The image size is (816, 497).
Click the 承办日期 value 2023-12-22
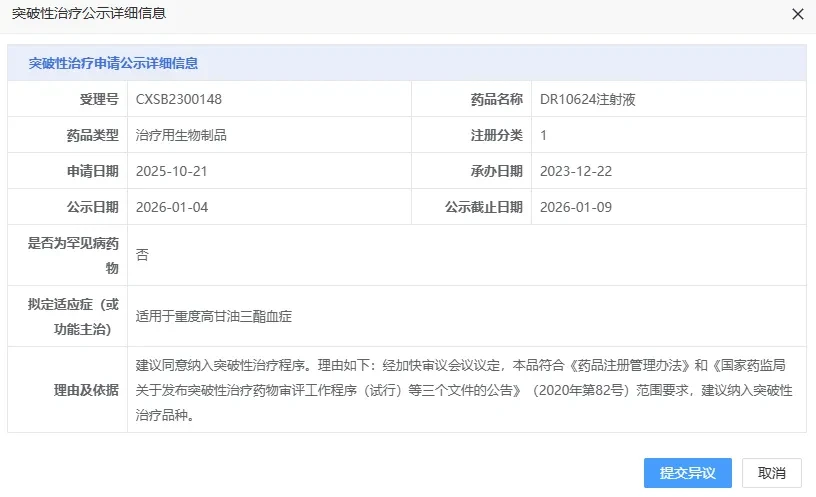576,171
